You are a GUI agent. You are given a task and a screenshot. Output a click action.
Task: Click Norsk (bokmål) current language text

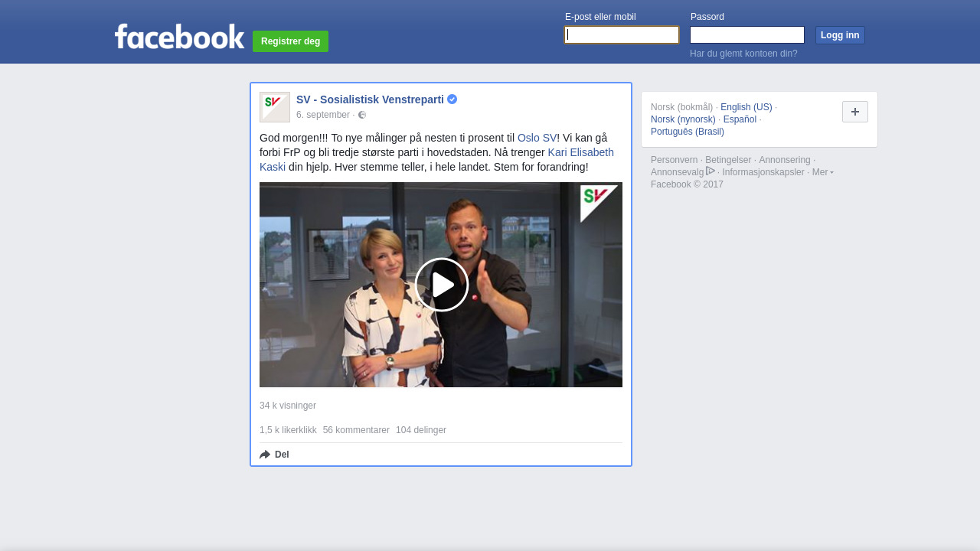tap(682, 107)
